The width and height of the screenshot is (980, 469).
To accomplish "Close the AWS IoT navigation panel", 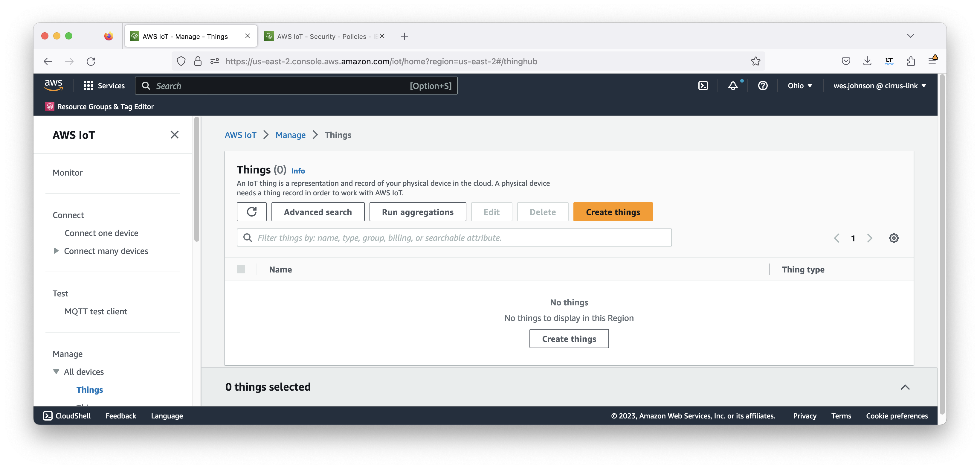I will 174,135.
